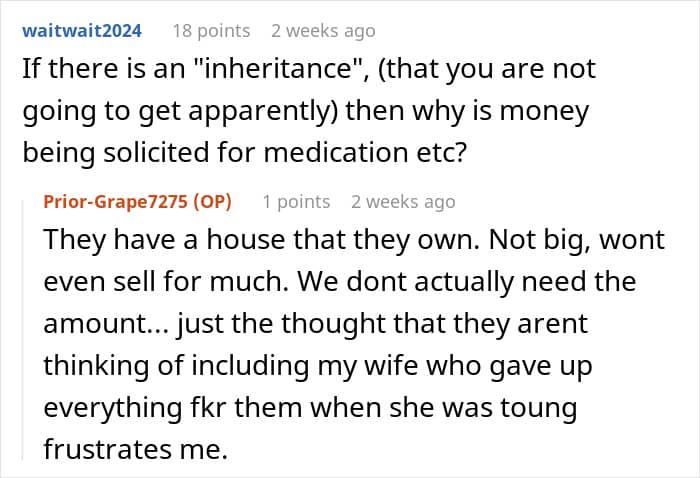Click line starting "even sell for much"

[340, 282]
